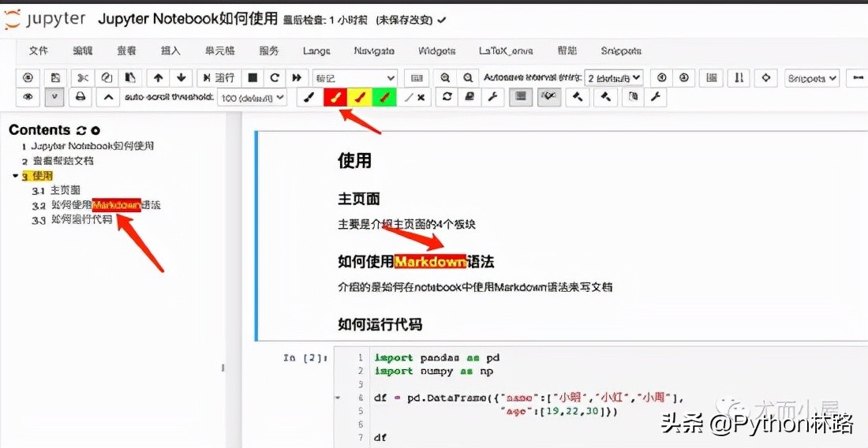Go to '3.2 如何使用Markdown语法' contents entry
Screen dimensions: 868x448
tap(96, 205)
